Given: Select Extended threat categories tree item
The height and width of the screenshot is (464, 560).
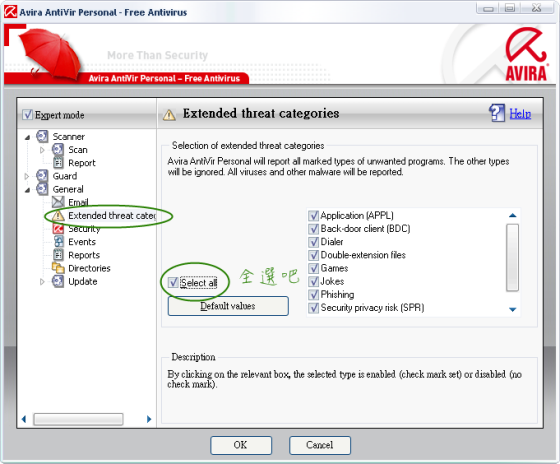Looking at the screenshot, I should [x=112, y=215].
